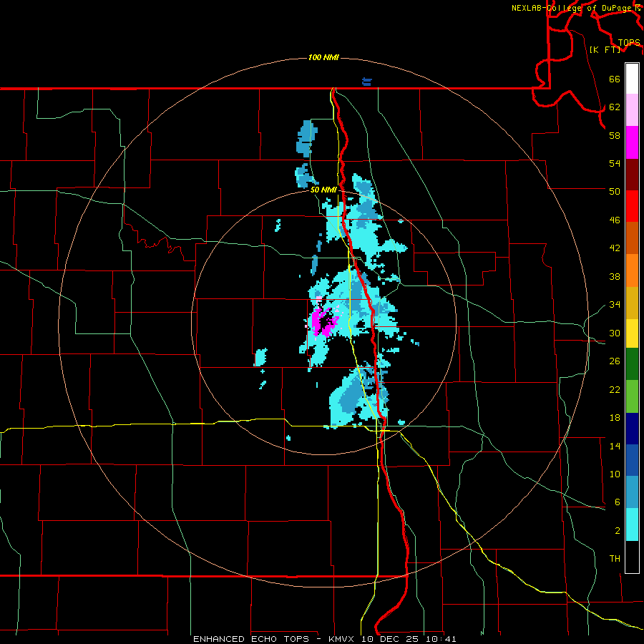Click the medium blue legend swatch
644x644 pixels.
pos(632,460)
